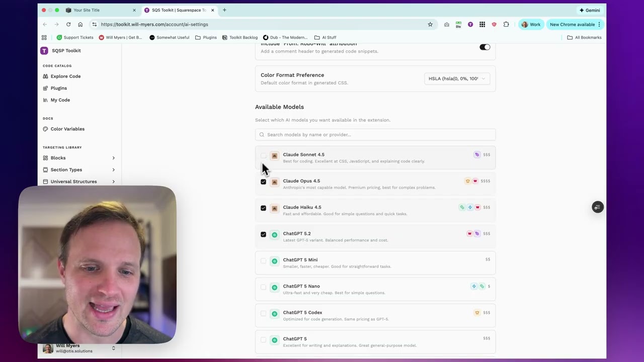Uncheck the Claude Haiku 4.5 checkbox
The height and width of the screenshot is (362, 644).
tap(263, 208)
